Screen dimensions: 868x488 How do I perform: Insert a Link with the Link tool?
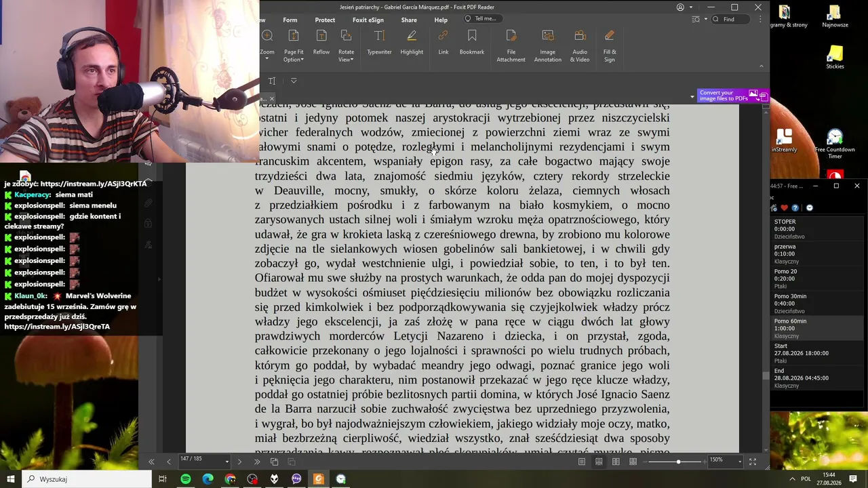click(443, 43)
